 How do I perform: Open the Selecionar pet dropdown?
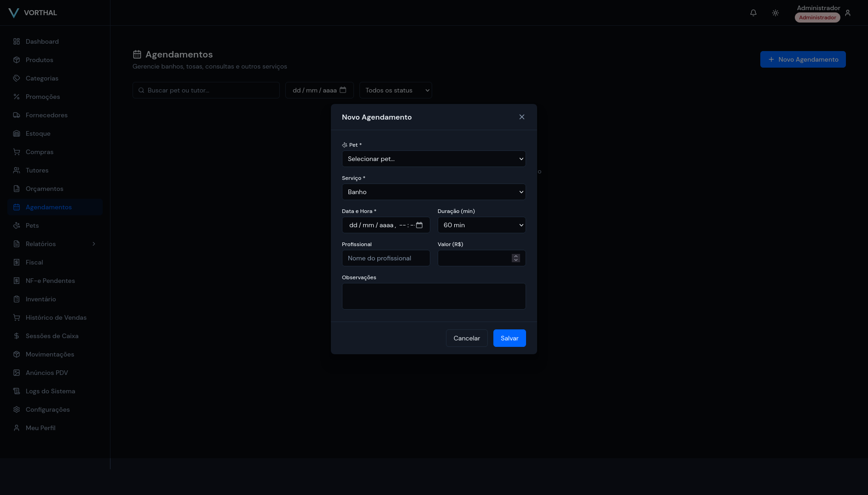(x=434, y=159)
